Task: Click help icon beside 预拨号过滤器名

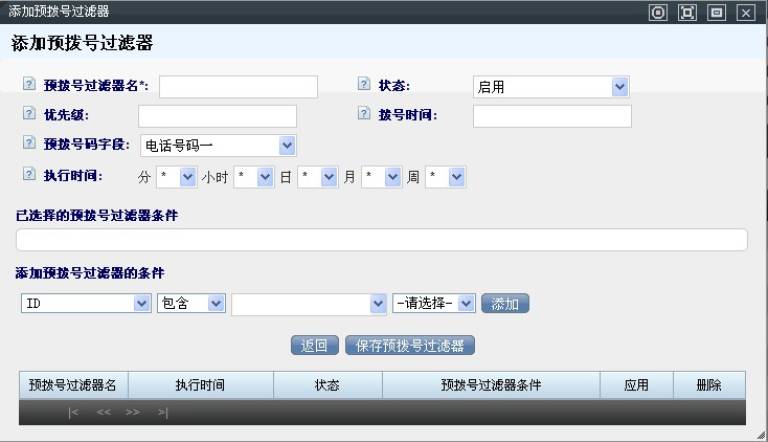Action: point(29,86)
